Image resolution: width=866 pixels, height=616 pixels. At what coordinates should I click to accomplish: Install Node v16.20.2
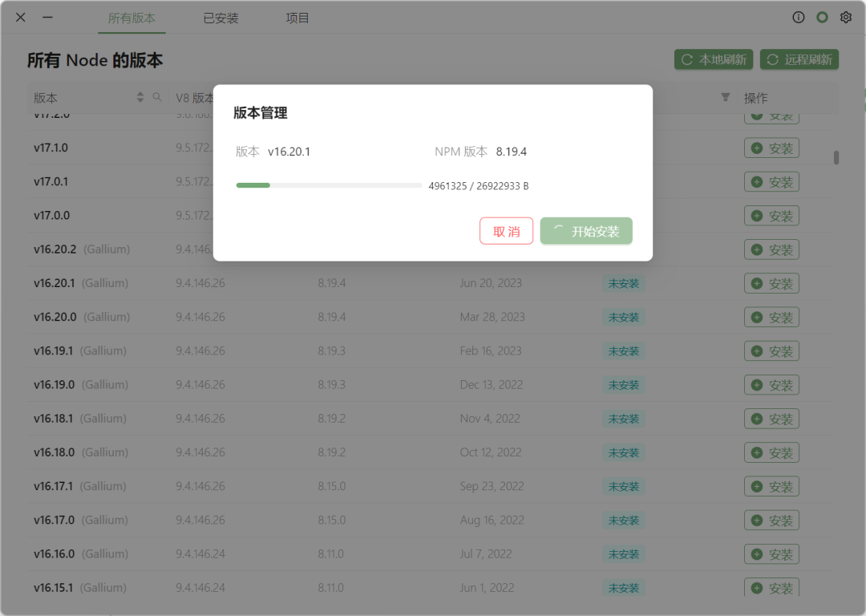point(771,249)
